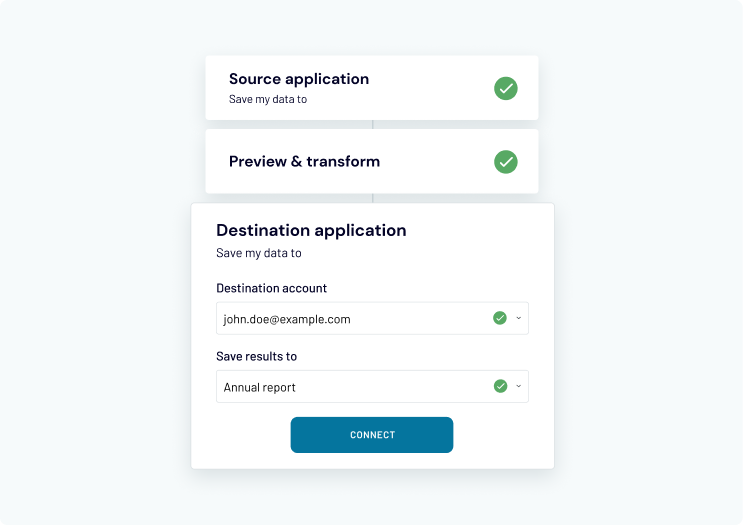This screenshot has height=526, width=743.
Task: Click "Save my data to" under Source application
Action: click(x=268, y=100)
